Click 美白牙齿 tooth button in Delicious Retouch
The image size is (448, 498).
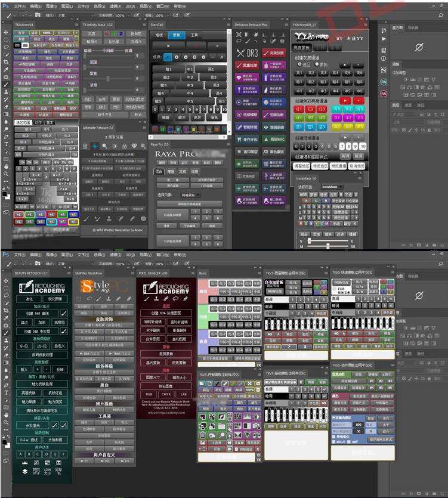coord(247,140)
